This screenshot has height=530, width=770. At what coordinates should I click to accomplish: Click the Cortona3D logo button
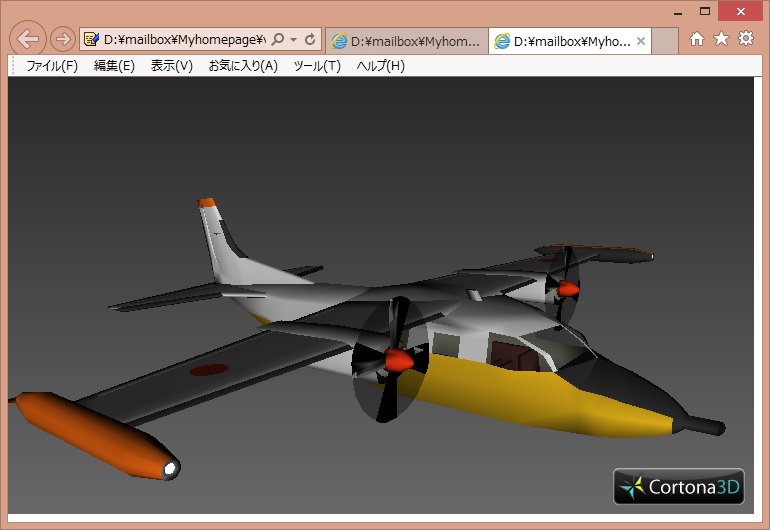[679, 487]
